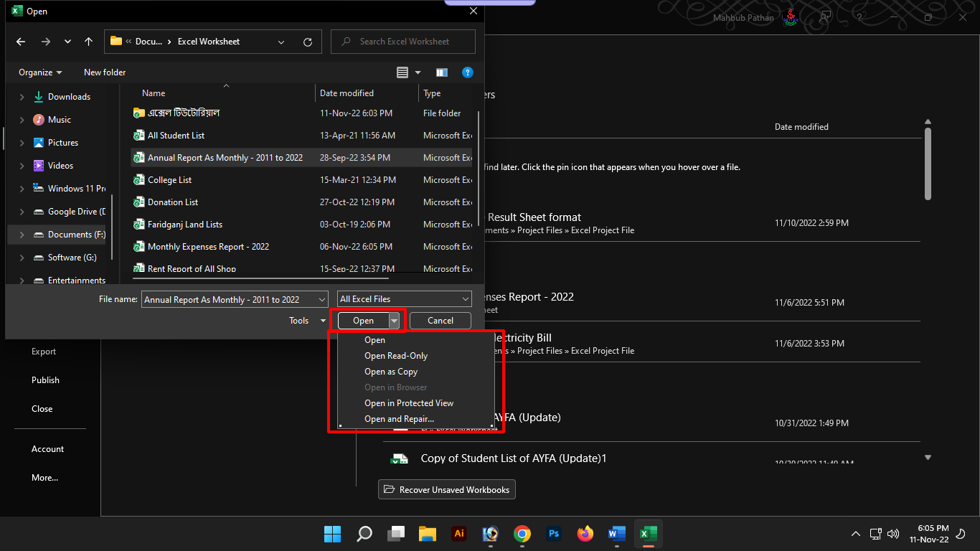Open the Organize dropdown menu
The height and width of the screenshot is (551, 980).
click(x=40, y=72)
